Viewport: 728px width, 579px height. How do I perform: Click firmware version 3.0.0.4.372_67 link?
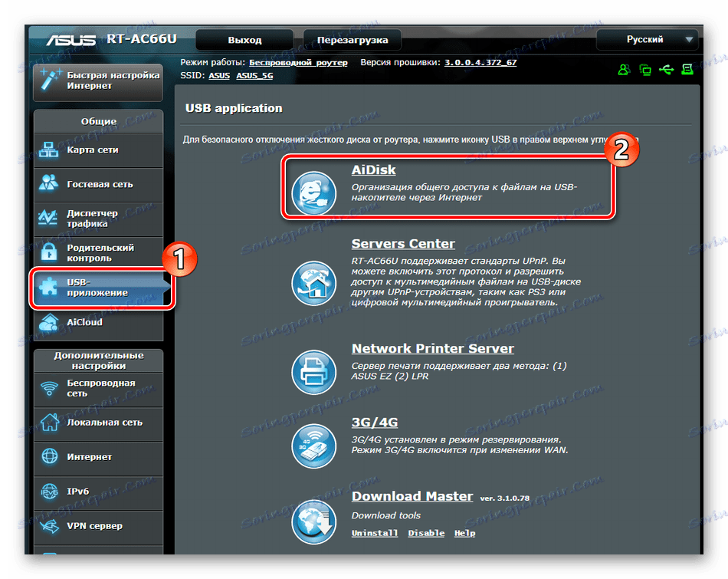480,63
